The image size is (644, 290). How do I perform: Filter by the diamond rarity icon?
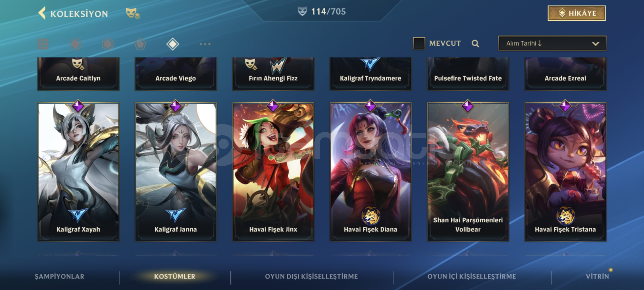pyautogui.click(x=172, y=44)
